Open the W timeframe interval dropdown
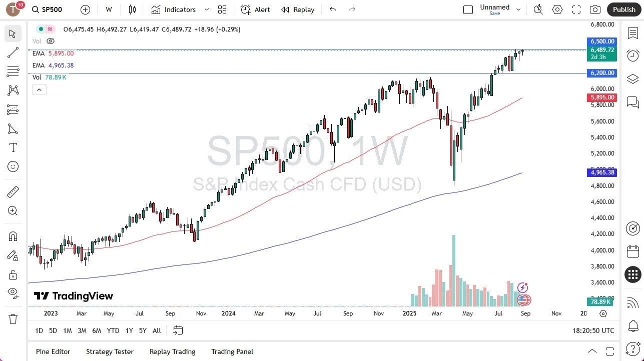The height and width of the screenshot is (361, 644). pos(108,9)
